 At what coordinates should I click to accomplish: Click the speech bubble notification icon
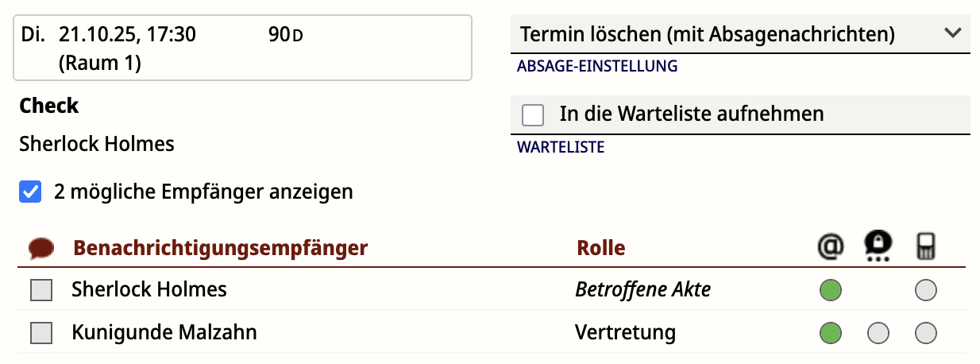[41, 249]
